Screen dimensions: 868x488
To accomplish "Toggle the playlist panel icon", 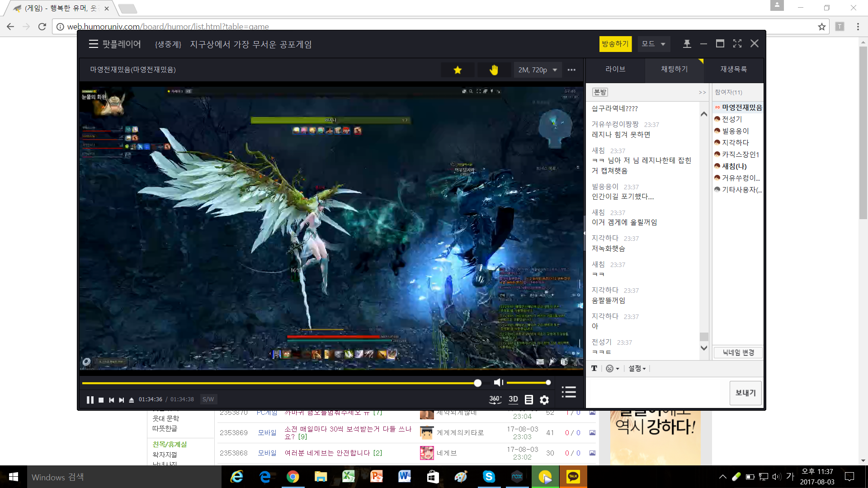I will [569, 392].
